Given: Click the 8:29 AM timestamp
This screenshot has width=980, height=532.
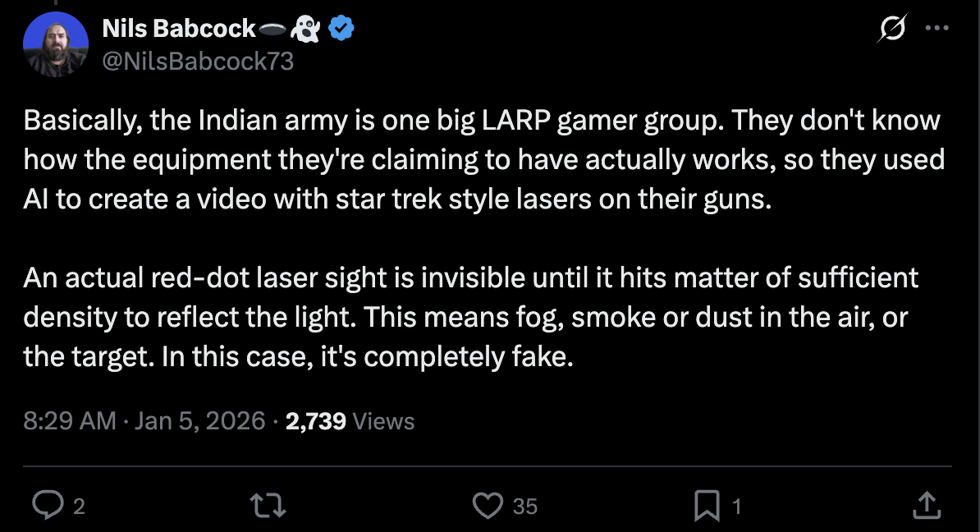Looking at the screenshot, I should tap(70, 421).
